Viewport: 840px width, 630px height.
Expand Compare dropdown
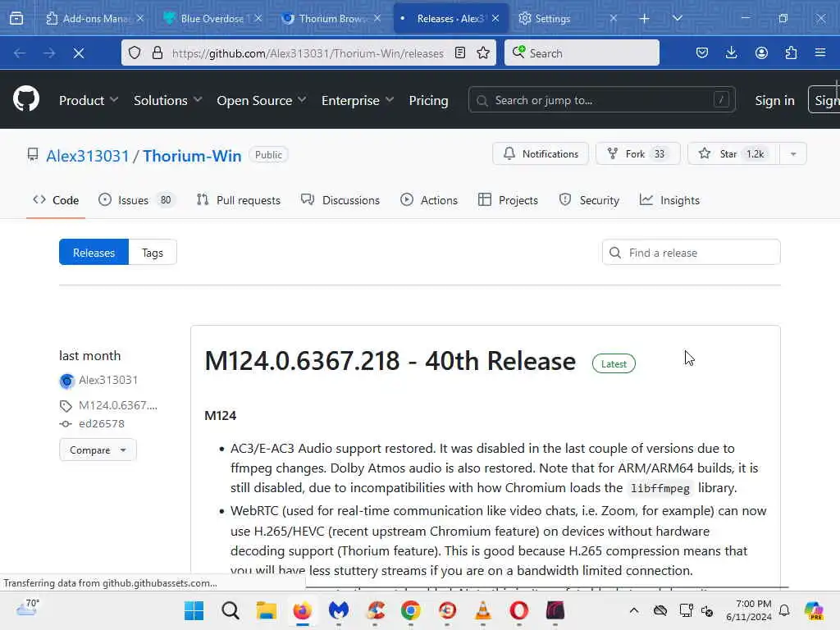point(98,450)
